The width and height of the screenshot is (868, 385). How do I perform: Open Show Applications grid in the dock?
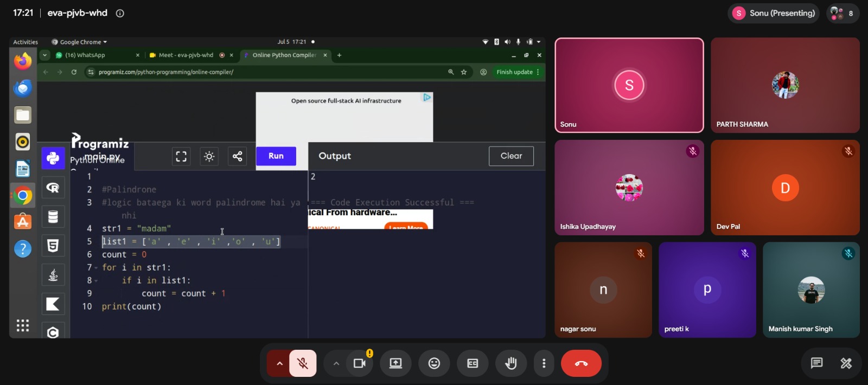(x=23, y=325)
